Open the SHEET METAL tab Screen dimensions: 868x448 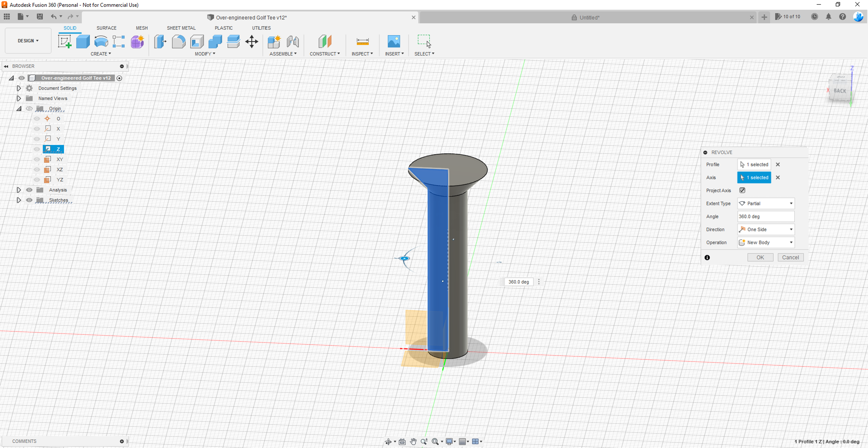pos(181,28)
